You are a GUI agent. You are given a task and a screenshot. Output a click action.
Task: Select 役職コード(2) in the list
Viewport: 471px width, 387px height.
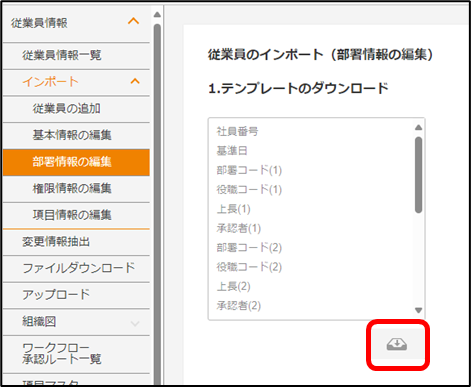pos(249,267)
